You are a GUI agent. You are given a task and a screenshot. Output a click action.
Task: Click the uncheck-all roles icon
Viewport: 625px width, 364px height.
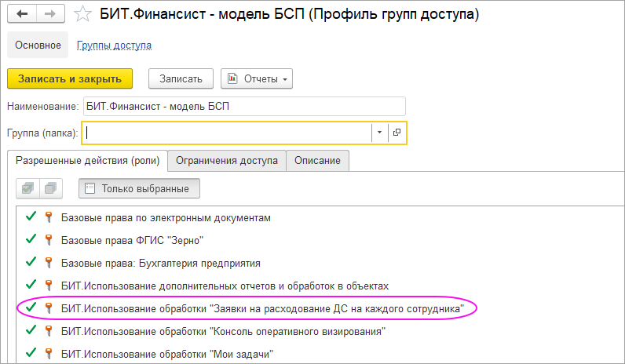click(x=51, y=188)
